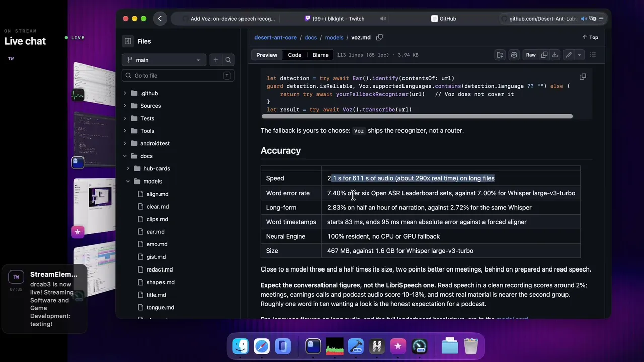Open the Downloads folder in Dock

[450, 346]
